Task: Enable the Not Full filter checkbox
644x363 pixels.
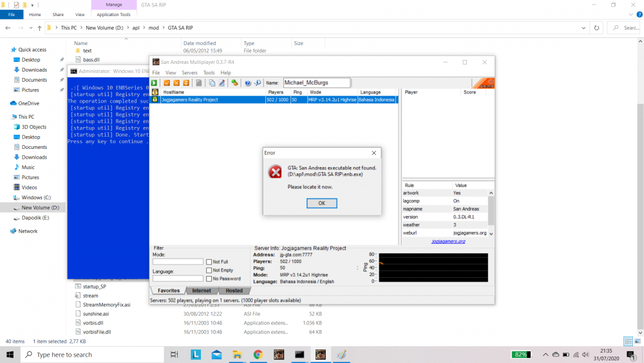Action: click(209, 262)
